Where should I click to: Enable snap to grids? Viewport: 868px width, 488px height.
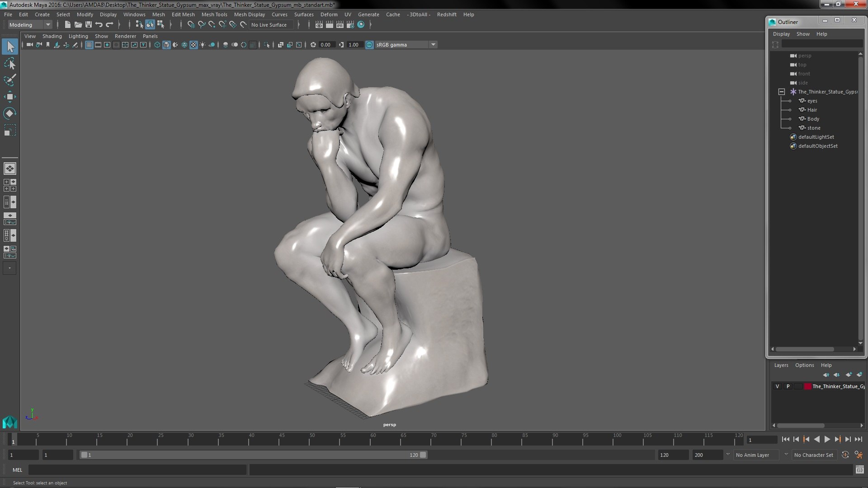point(191,25)
